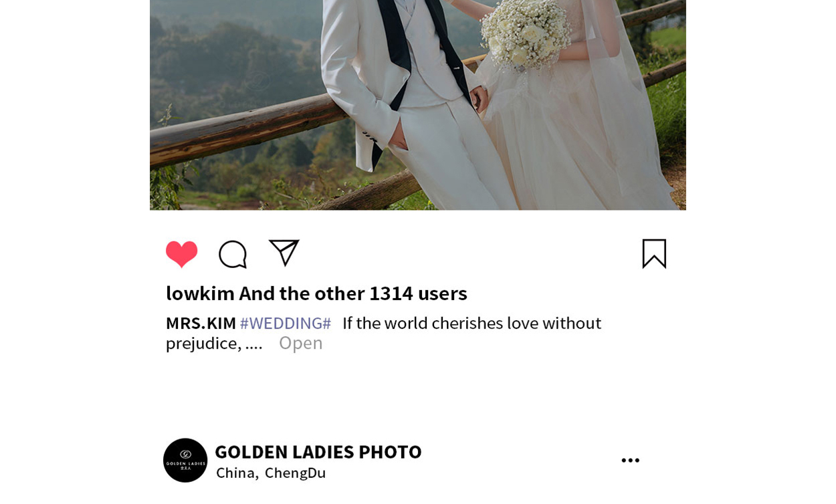Click the caption text about cherishing love
Screen dimensions: 836x504
coord(383,333)
